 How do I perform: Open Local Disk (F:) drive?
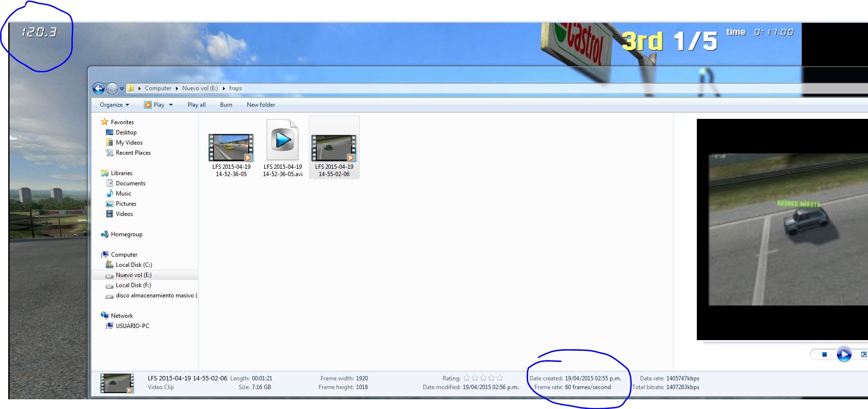click(133, 285)
